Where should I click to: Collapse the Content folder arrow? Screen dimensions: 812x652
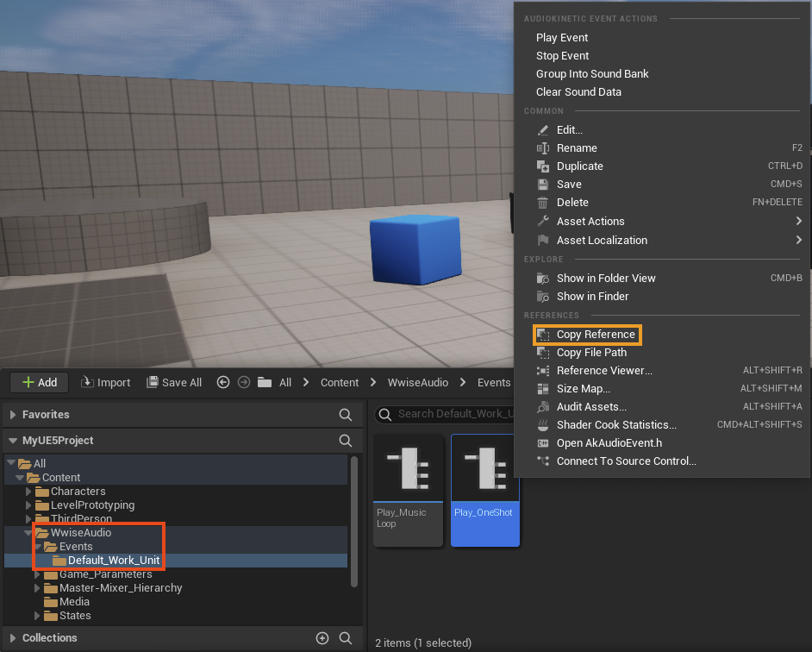[x=20, y=477]
